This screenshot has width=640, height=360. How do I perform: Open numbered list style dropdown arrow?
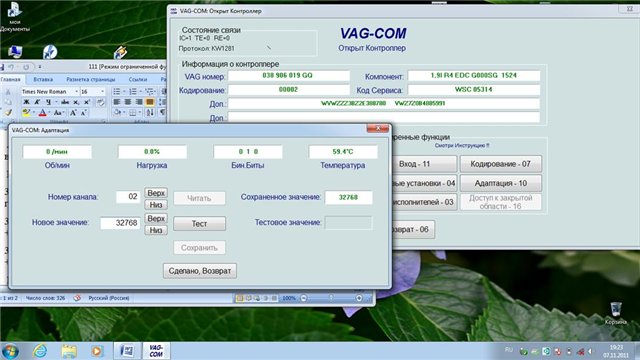[140, 91]
